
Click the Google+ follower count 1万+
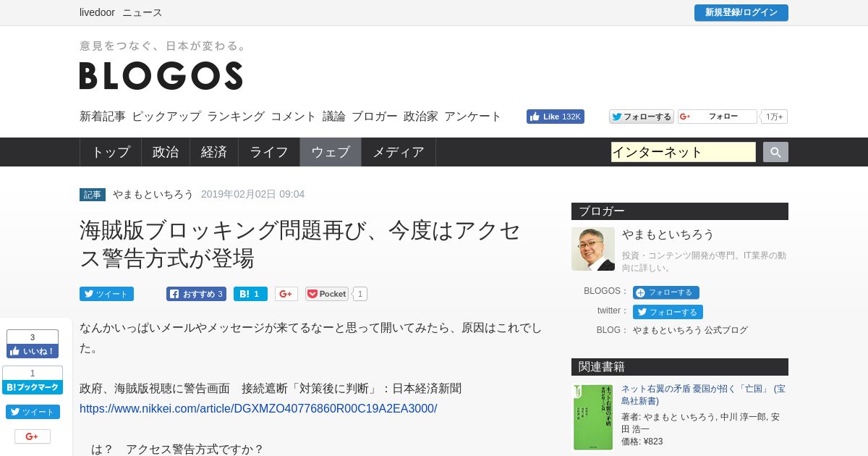[x=774, y=117]
